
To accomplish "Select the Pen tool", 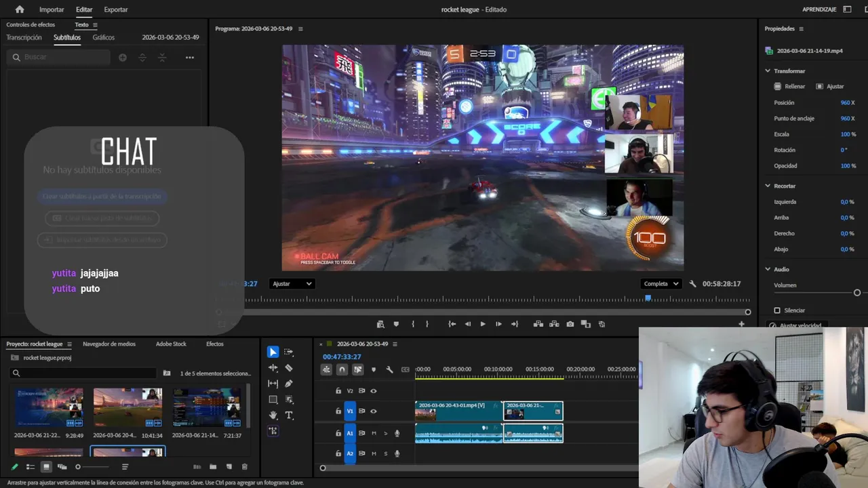I will click(289, 384).
